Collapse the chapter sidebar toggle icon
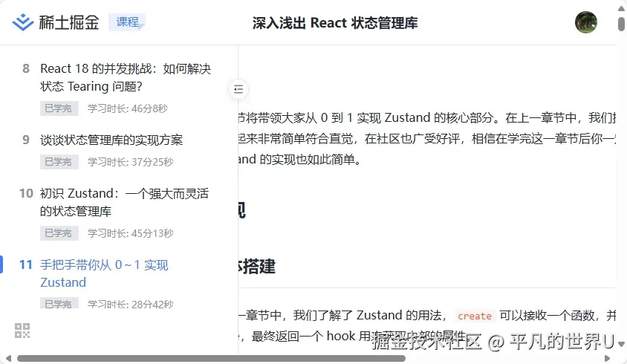Screen dimensions: 627x364 pyautogui.click(x=238, y=89)
